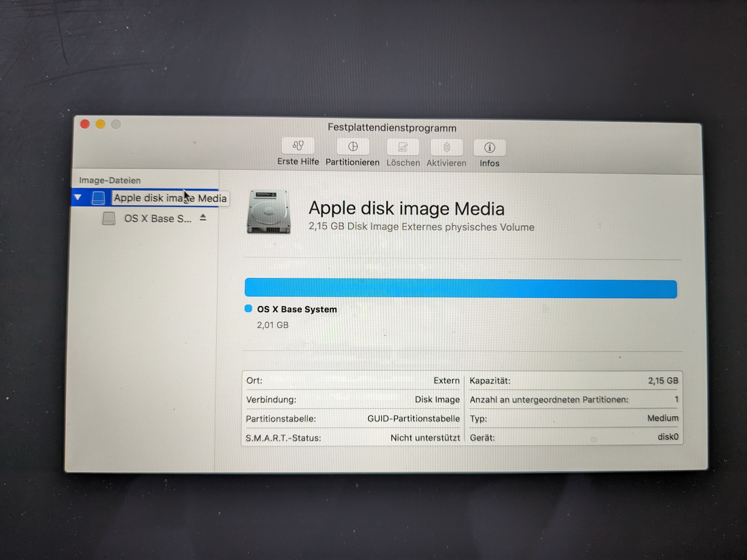Viewport: 747px width, 560px height.
Task: Close the window with red button
Action: click(x=85, y=124)
